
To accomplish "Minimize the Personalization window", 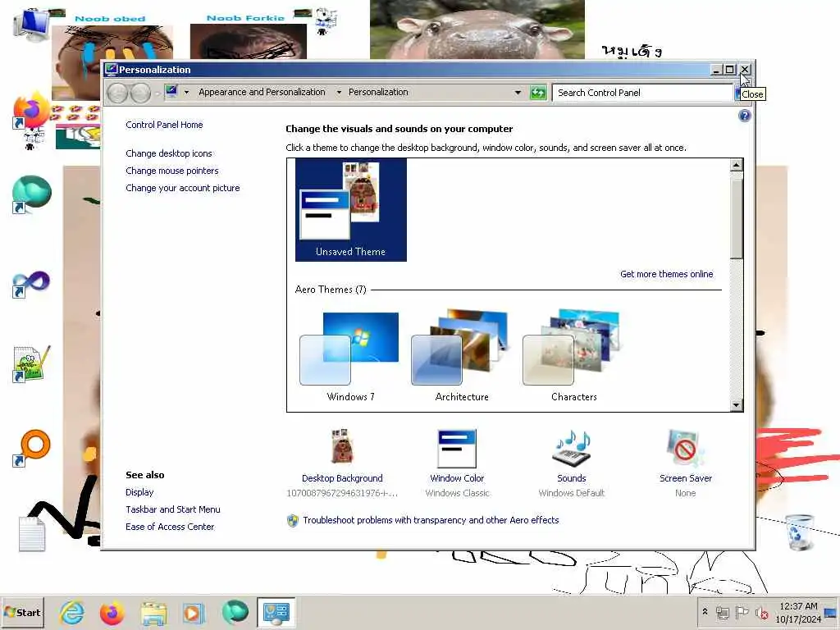I will click(716, 70).
